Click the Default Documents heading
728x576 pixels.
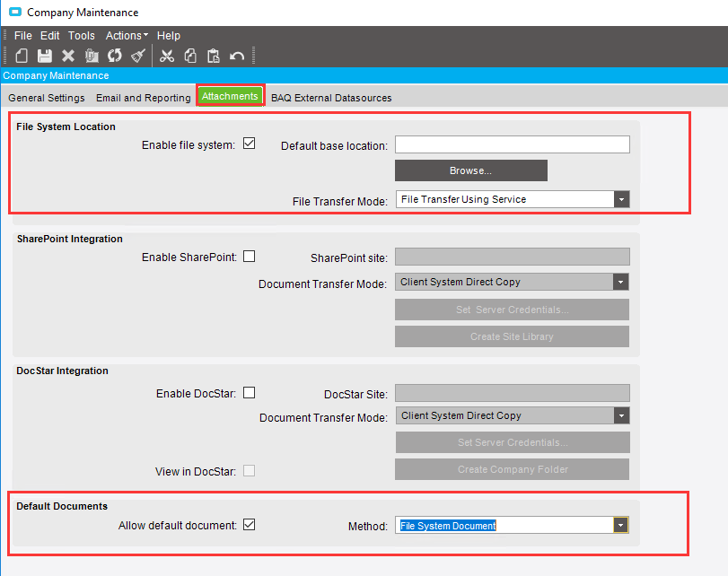tap(62, 506)
